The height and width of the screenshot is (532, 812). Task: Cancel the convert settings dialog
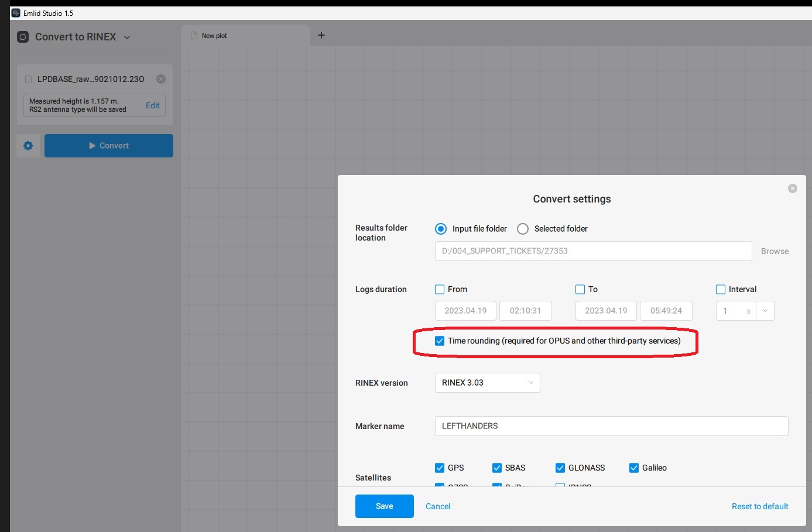tap(438, 506)
